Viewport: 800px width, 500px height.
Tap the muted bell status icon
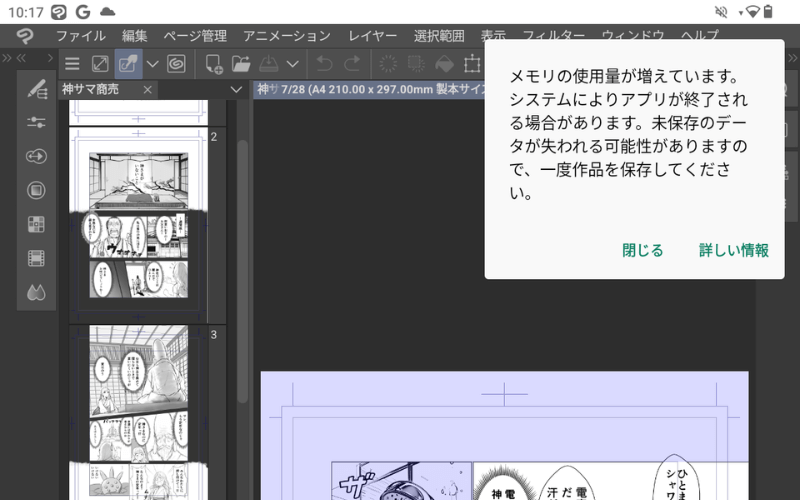pos(721,12)
